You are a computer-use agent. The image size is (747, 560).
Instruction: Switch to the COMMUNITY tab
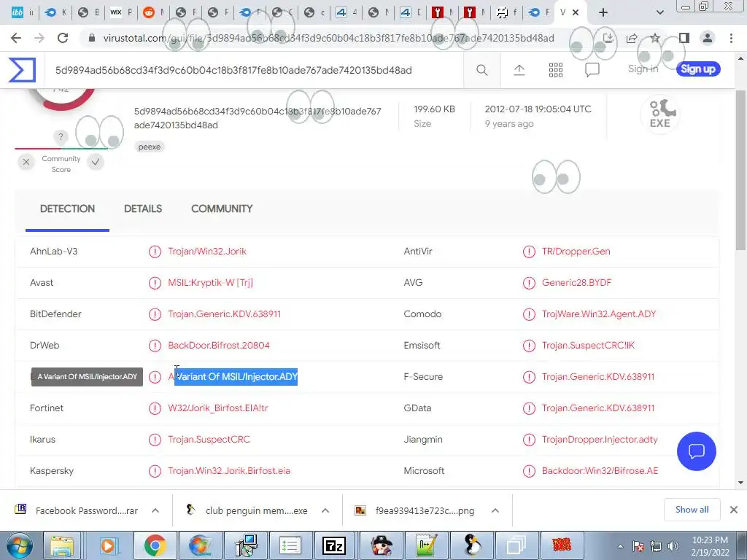click(x=222, y=209)
